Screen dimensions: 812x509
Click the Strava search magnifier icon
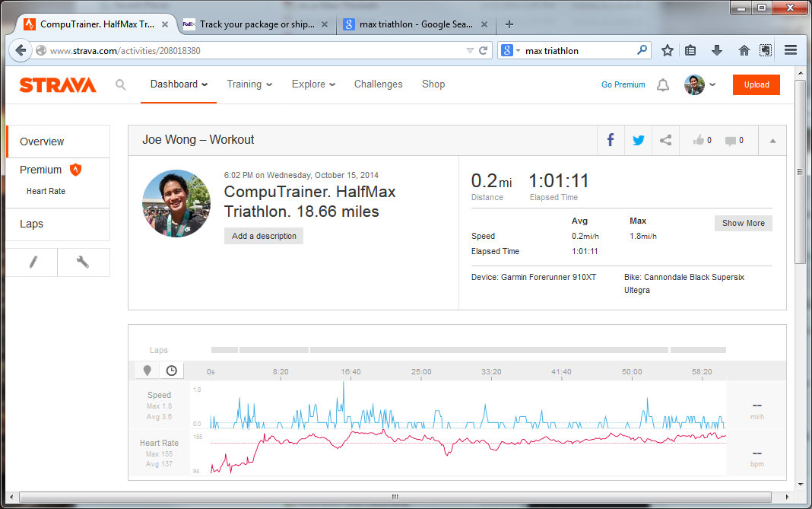[120, 84]
